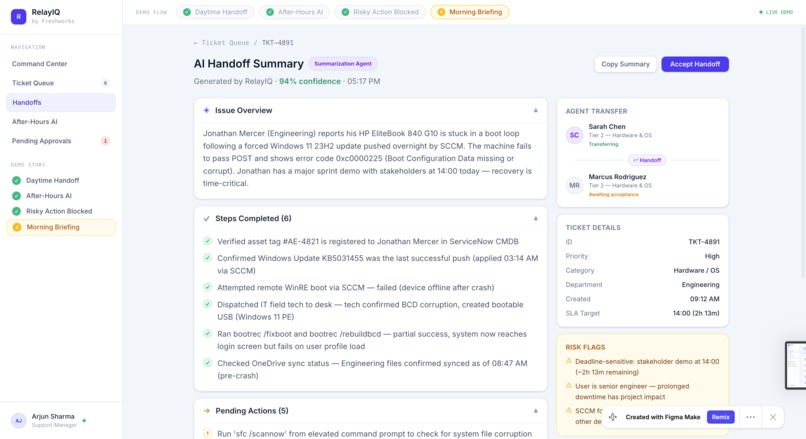Click the Created time 09:12 AM
This screenshot has height=439, width=806.
[704, 299]
